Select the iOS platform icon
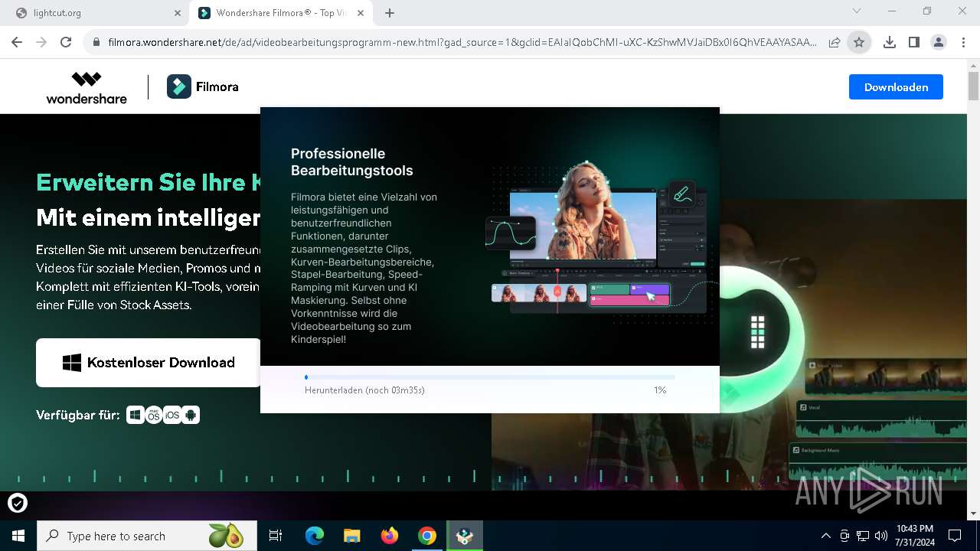This screenshot has height=551, width=980. [172, 416]
